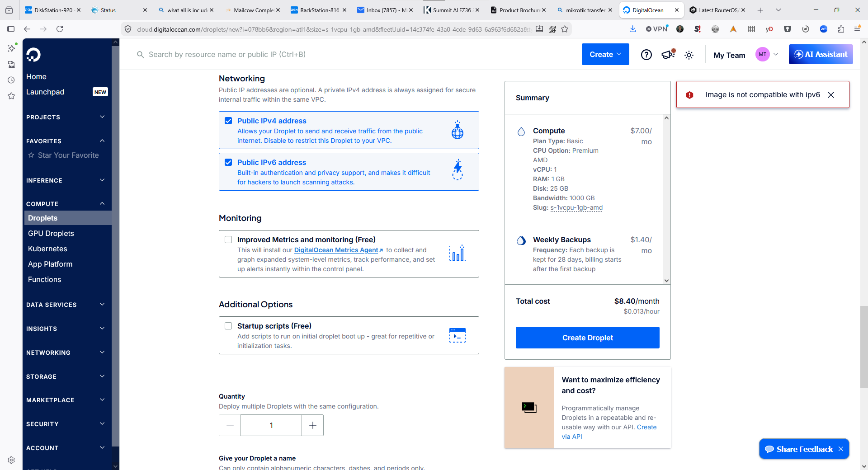Open browser extensions puzzle icon
Viewport: 868px width, 470px height.
841,29
